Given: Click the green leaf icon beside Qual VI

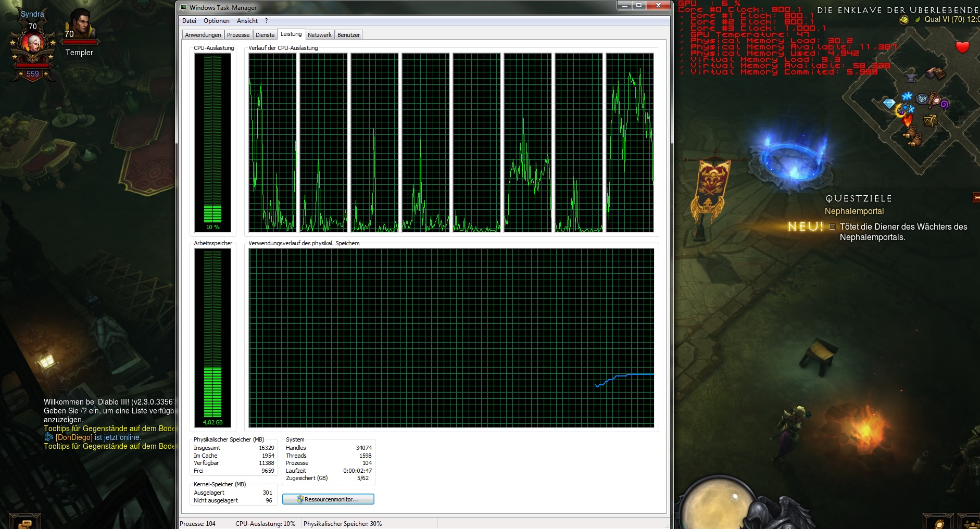Looking at the screenshot, I should (918, 19).
